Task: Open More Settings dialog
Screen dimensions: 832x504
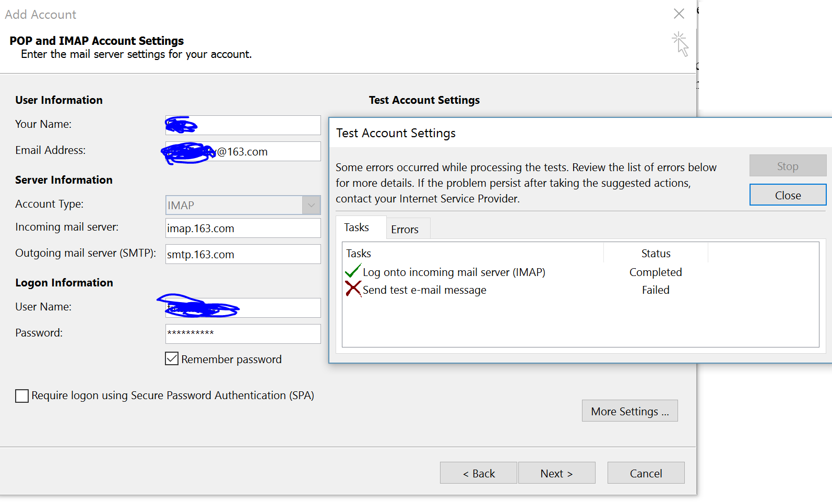Action: (629, 411)
